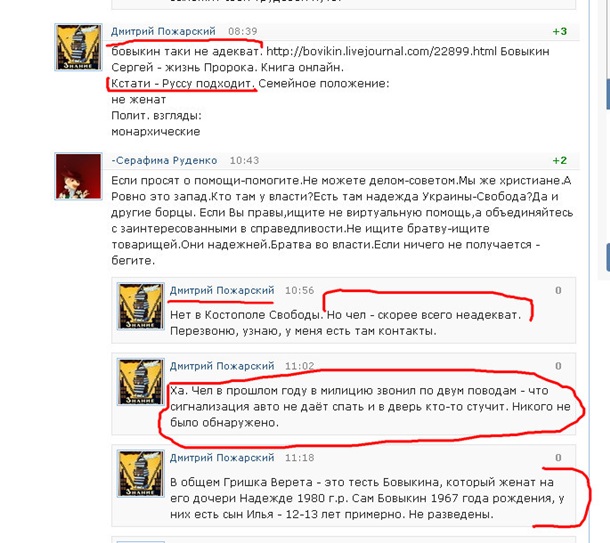Image resolution: width=610 pixels, height=543 pixels.
Task: Click the 0 rating on 10:56 reply
Action: click(x=558, y=290)
